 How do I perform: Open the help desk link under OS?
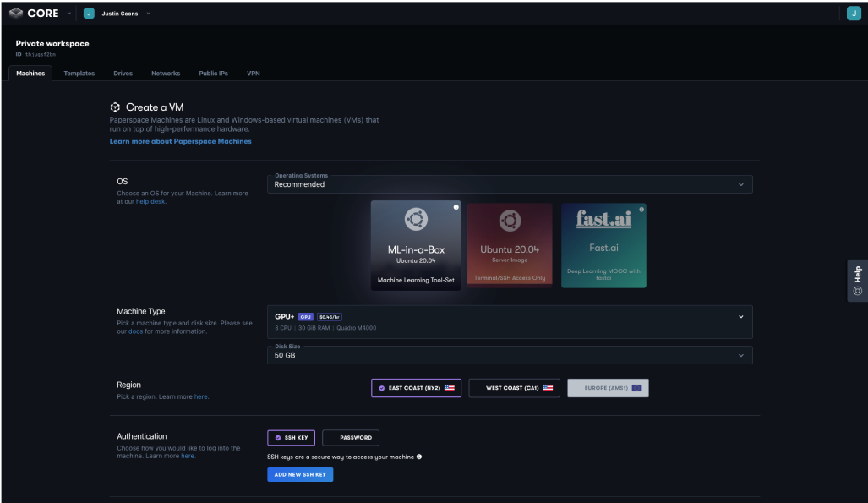click(x=150, y=202)
